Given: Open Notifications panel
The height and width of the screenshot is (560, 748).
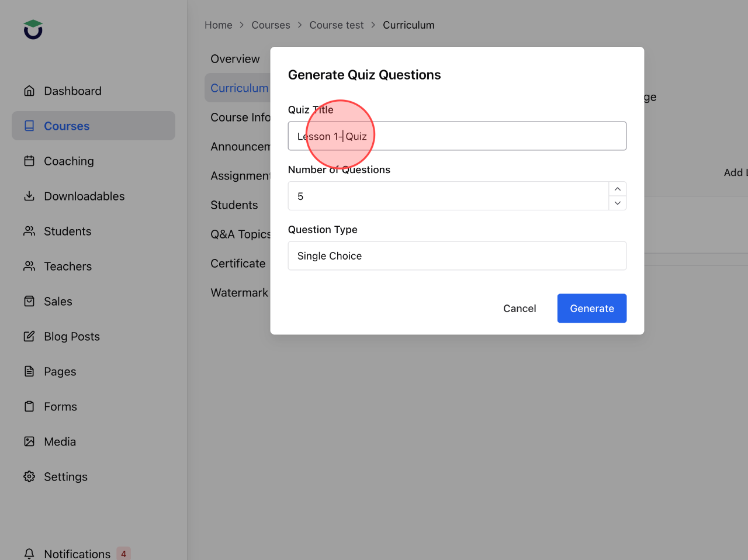Looking at the screenshot, I should 77,554.
